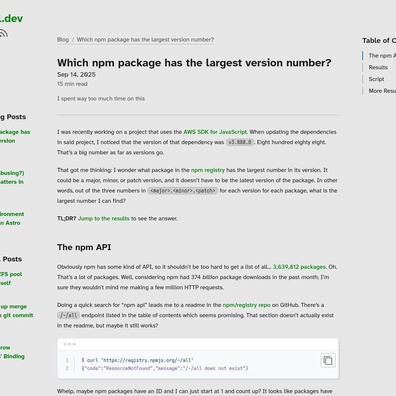
Task: Select 'The npm API' table of contents entry
Action: [x=382, y=56]
